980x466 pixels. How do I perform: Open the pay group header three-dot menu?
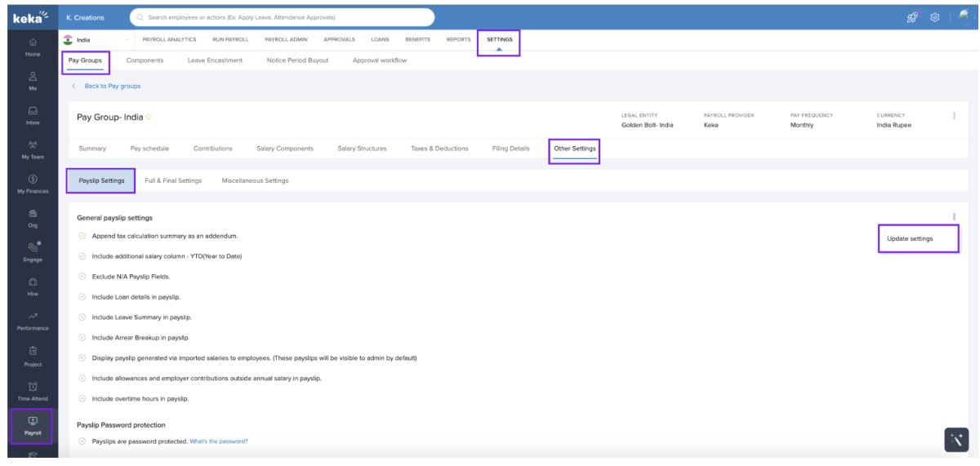coord(954,116)
